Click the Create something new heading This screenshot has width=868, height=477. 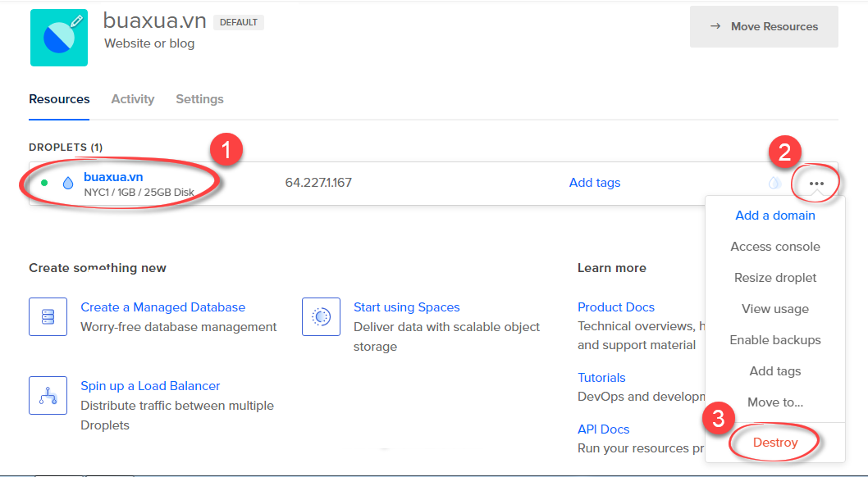(98, 268)
